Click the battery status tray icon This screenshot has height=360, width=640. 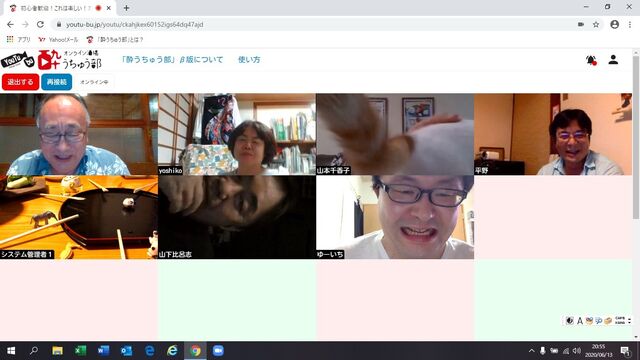[x=554, y=351]
